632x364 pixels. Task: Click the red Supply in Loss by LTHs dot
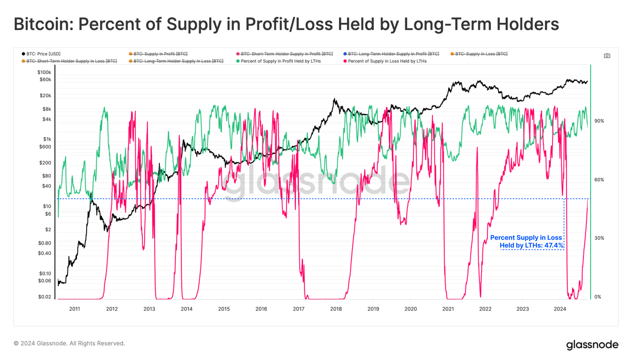click(x=345, y=61)
